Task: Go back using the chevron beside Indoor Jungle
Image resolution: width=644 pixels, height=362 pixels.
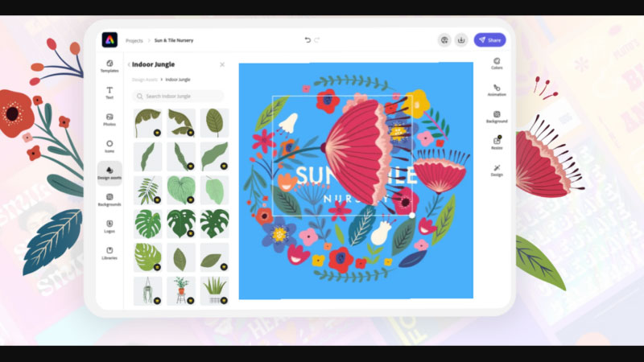Action: click(129, 64)
